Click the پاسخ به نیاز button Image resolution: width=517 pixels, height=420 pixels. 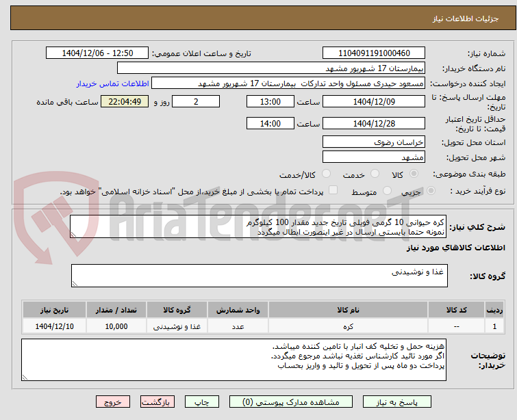click(397, 402)
